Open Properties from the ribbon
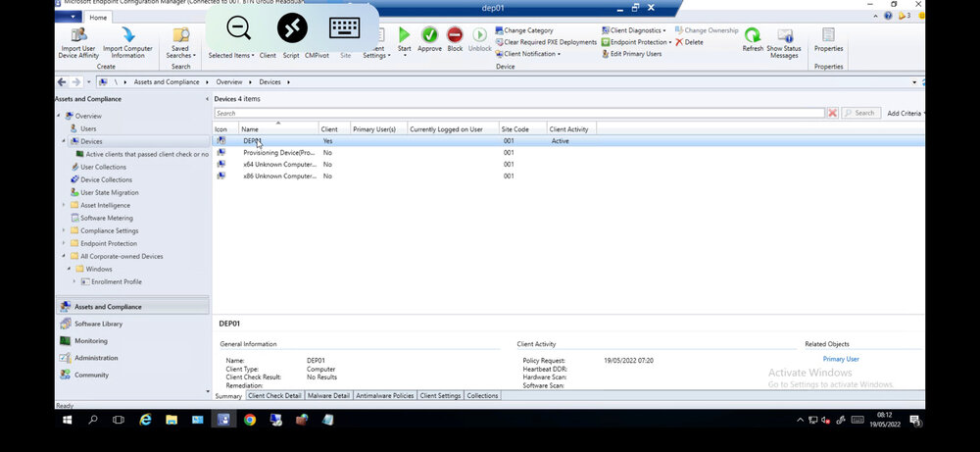The width and height of the screenshot is (980, 452). click(x=828, y=39)
